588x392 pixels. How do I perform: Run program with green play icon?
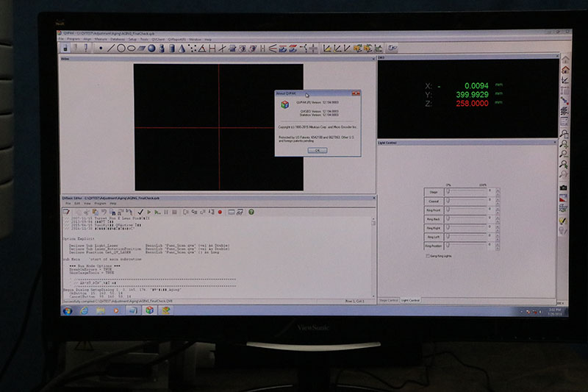149,212
